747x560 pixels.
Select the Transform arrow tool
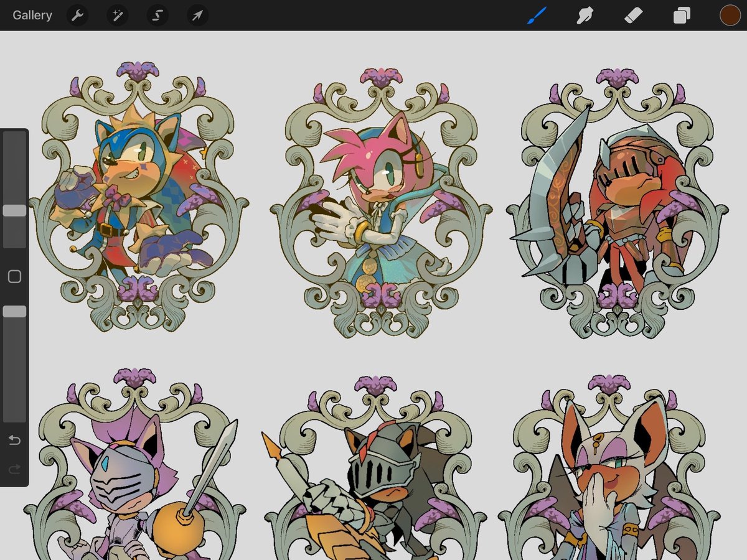[197, 15]
